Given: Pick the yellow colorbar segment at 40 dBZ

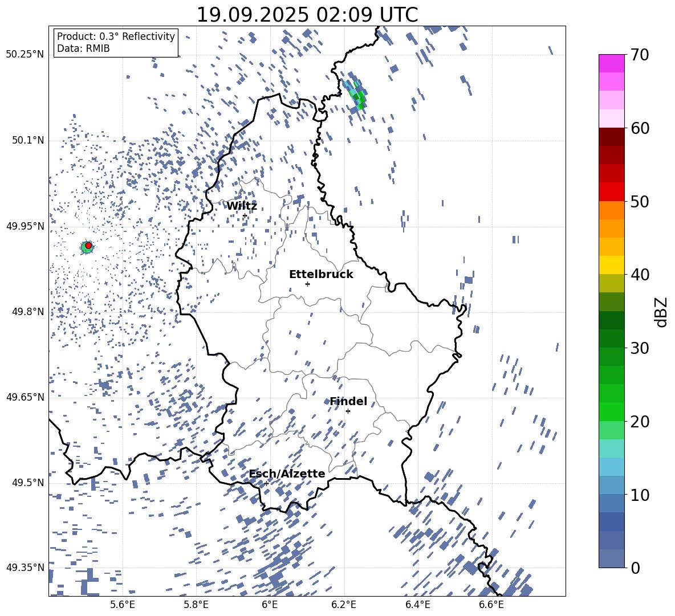Looking at the screenshot, I should tap(611, 264).
